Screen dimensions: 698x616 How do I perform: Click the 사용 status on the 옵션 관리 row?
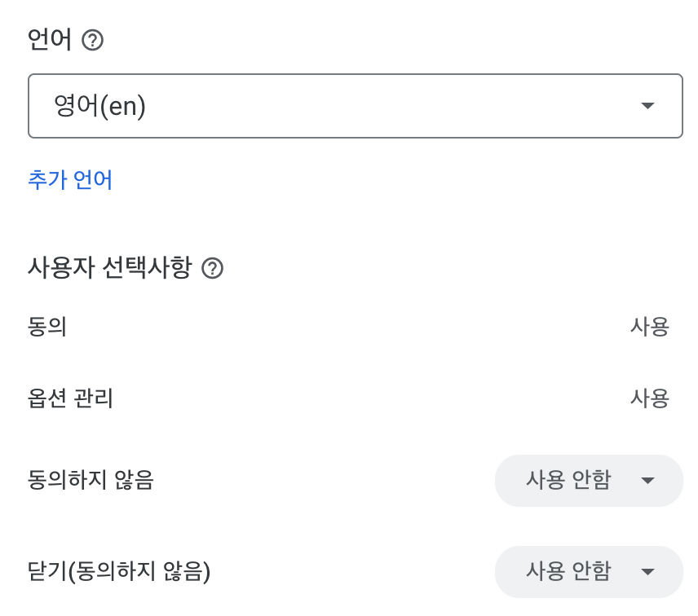(649, 398)
